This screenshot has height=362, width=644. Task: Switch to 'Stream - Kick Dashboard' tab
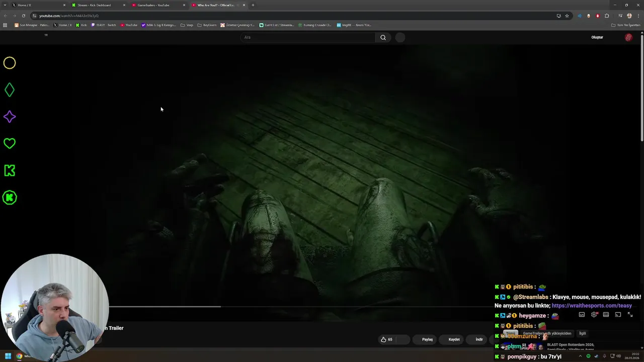98,5
